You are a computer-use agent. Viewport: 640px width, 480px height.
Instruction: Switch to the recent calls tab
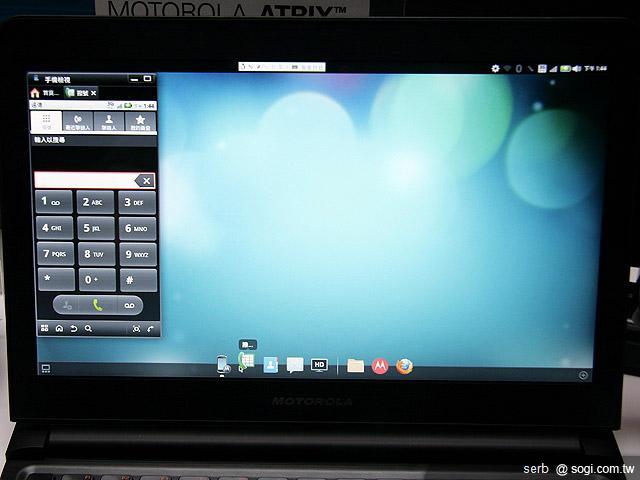78,122
